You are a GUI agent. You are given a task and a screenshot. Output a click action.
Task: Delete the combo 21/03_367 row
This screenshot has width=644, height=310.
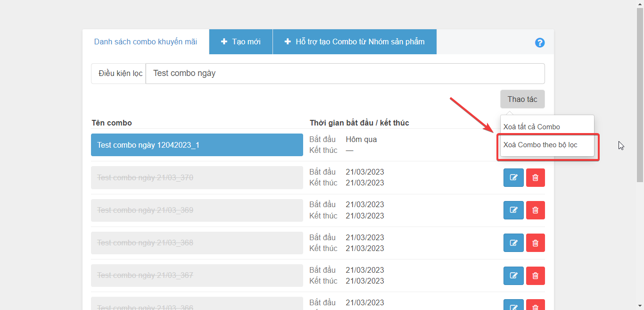tap(535, 276)
